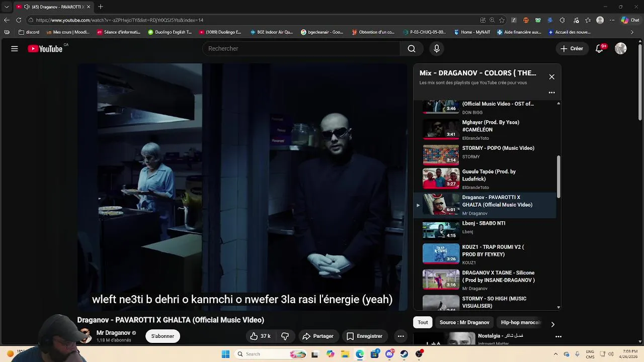
Task: Play STORMY - POPO (Music Video) from playlist
Action: point(485,155)
